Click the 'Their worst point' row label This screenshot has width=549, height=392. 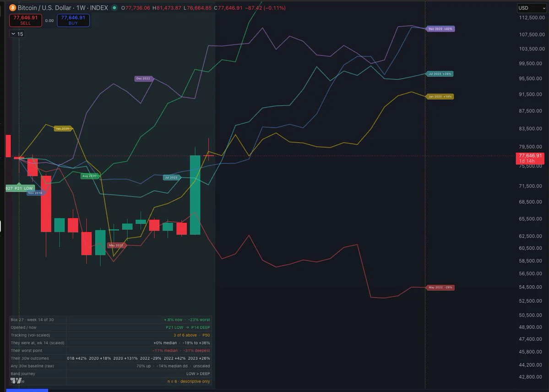[x=26, y=351]
